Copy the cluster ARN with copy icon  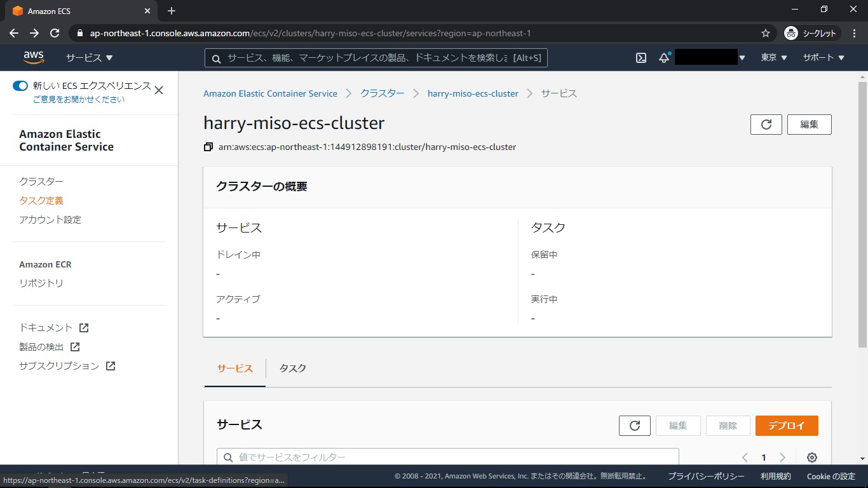coord(208,147)
